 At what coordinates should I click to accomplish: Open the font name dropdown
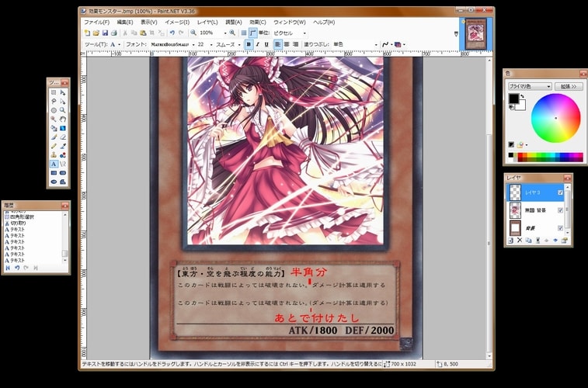[x=193, y=44]
